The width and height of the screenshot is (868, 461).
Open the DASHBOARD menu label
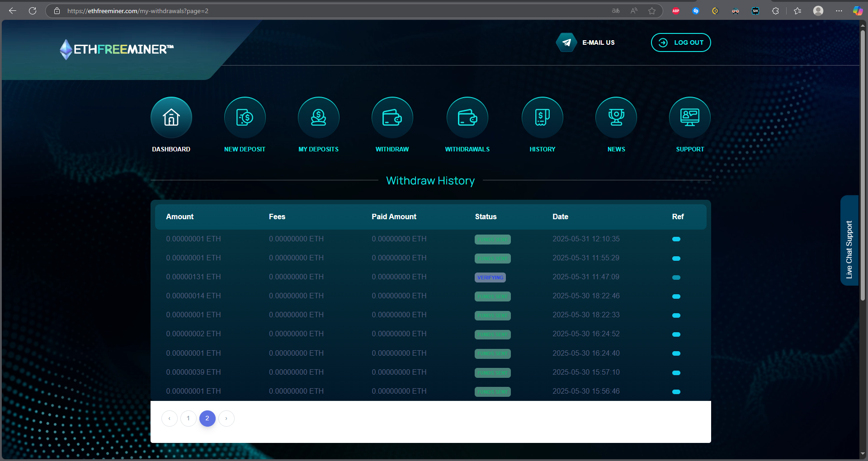tap(171, 149)
